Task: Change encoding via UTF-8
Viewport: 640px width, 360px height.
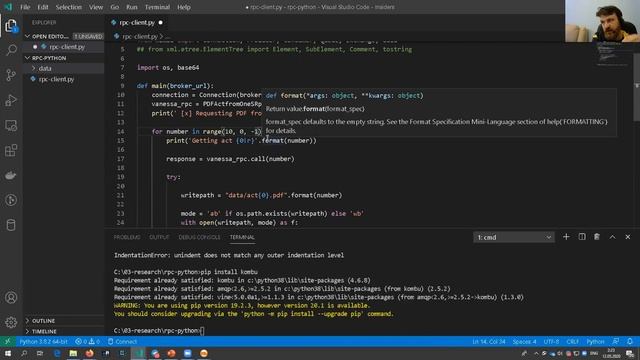Action: [551, 341]
